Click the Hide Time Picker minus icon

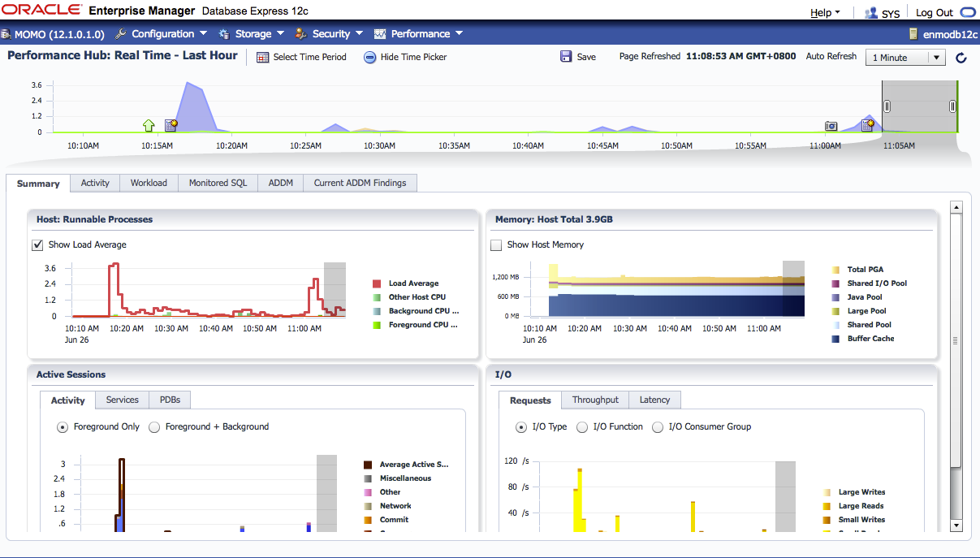370,58
